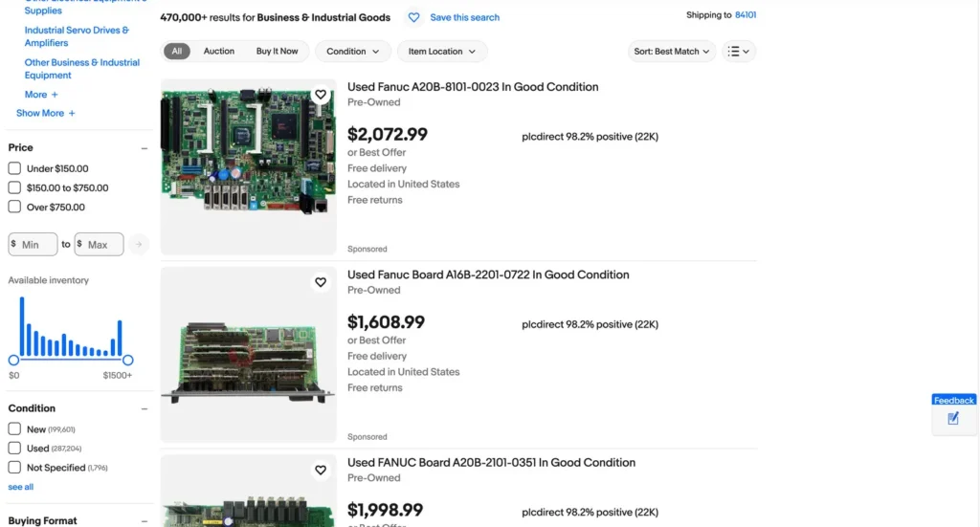
Task: Select the Buy It Now tab
Action: (x=277, y=52)
